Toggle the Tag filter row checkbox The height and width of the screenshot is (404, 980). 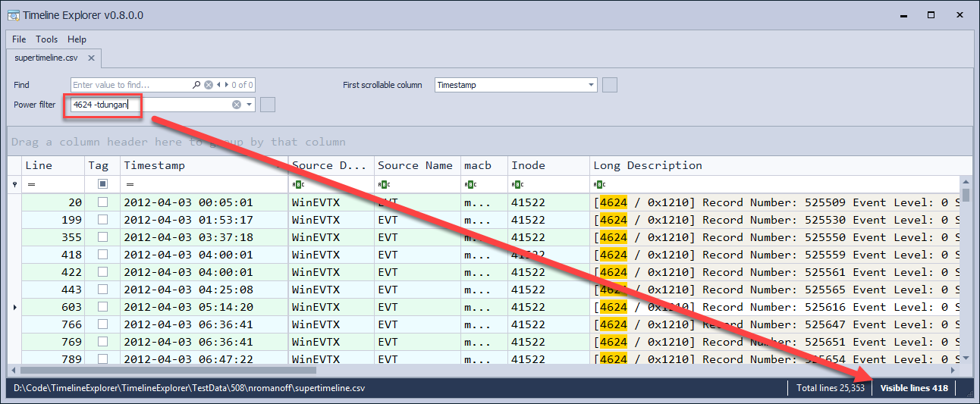[x=102, y=184]
